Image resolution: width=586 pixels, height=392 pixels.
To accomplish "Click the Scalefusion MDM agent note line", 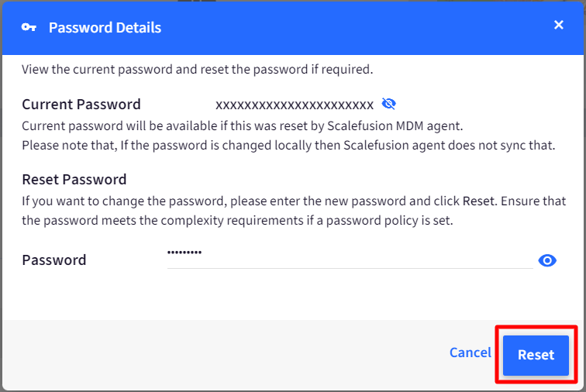I will (x=242, y=126).
